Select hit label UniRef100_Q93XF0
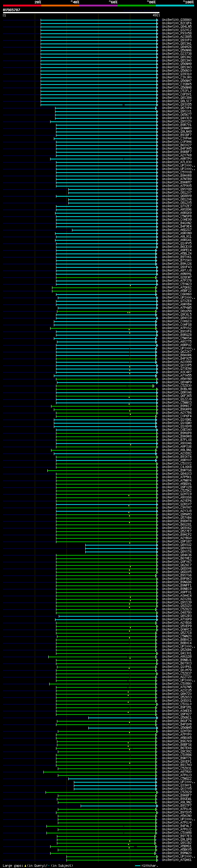This screenshot has width=197, height=868. [x=177, y=40]
